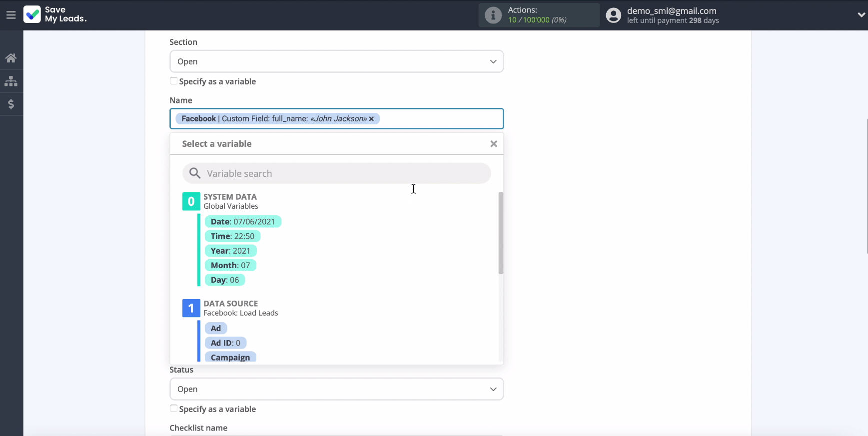Select the Campaign variable

click(x=230, y=357)
